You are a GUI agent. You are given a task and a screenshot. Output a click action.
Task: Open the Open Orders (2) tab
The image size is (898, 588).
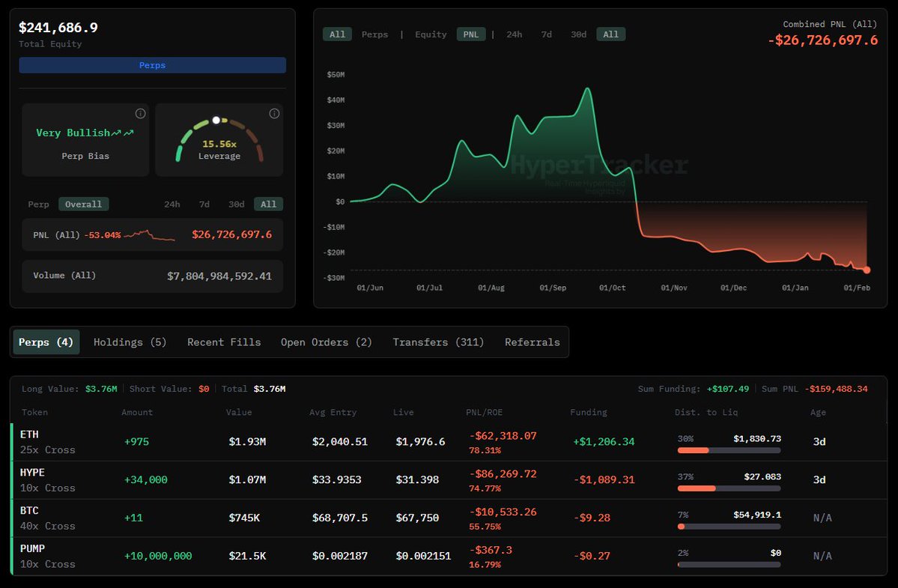tap(326, 342)
